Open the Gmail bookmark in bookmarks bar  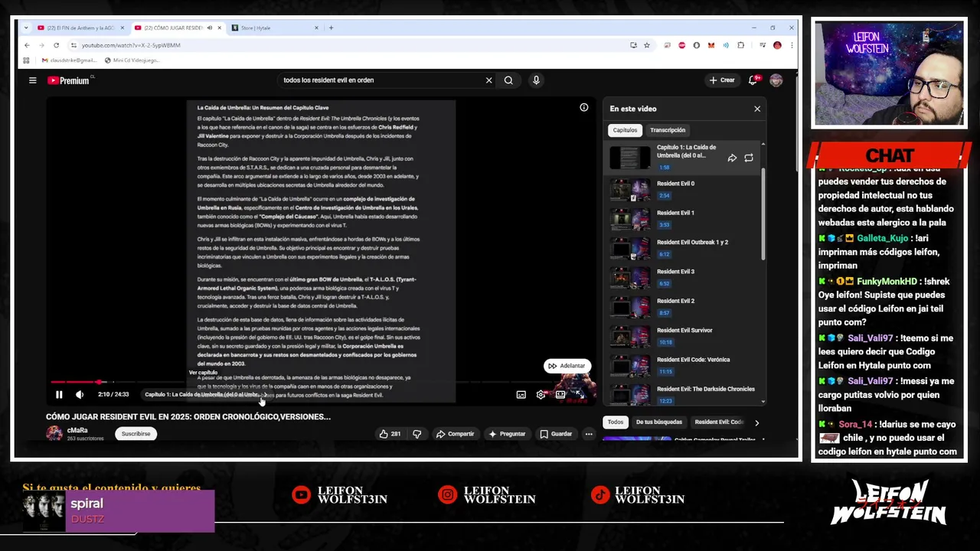(69, 60)
